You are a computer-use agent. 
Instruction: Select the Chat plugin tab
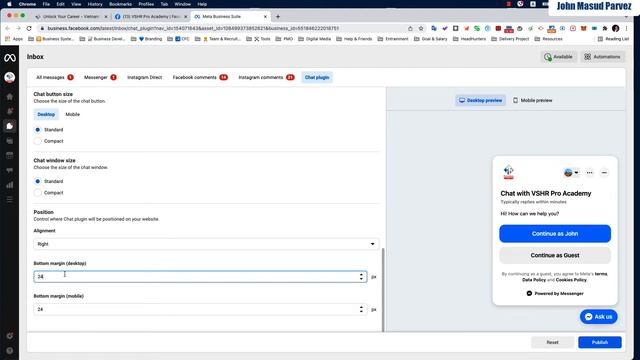click(317, 77)
